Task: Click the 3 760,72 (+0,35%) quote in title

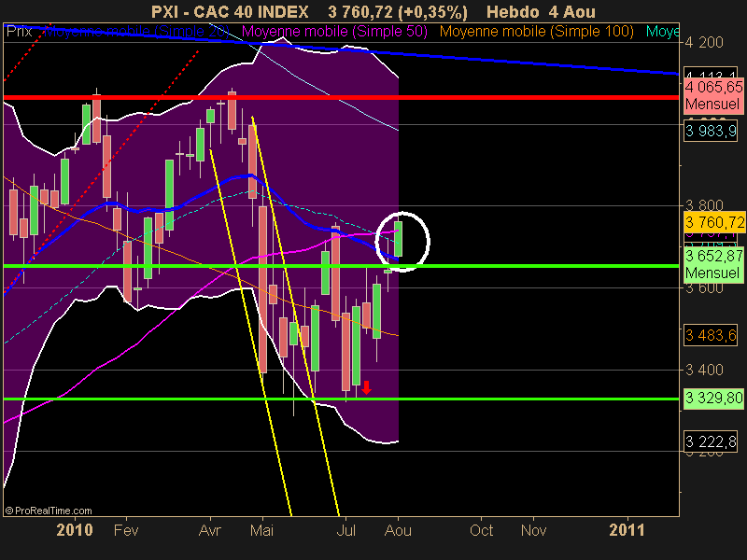Action: pyautogui.click(x=398, y=11)
